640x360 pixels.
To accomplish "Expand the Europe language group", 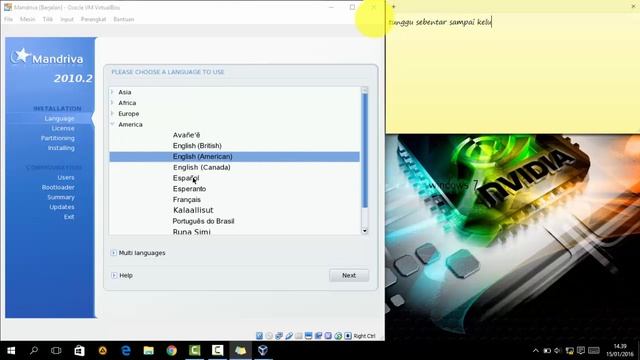I will [112, 113].
